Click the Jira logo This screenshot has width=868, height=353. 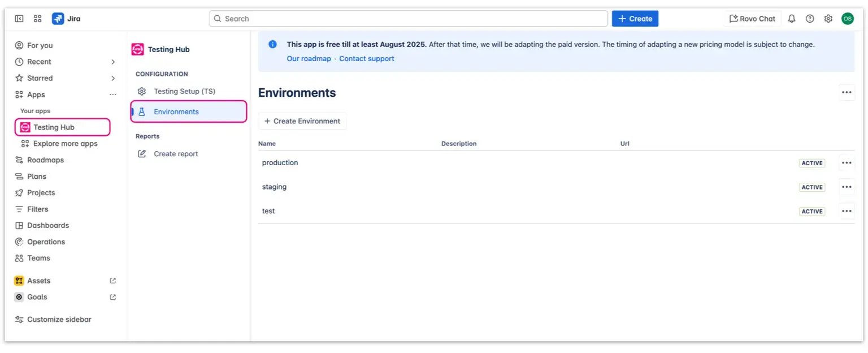[x=57, y=18]
